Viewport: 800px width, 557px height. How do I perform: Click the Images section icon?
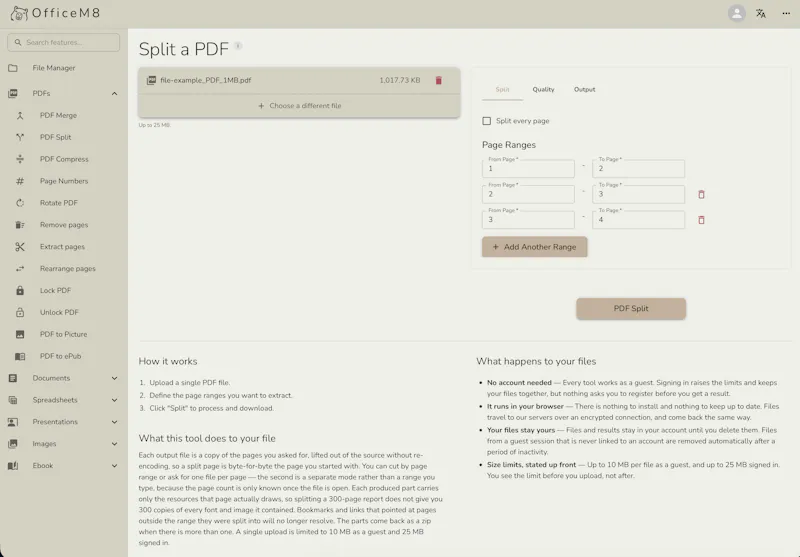(x=13, y=444)
